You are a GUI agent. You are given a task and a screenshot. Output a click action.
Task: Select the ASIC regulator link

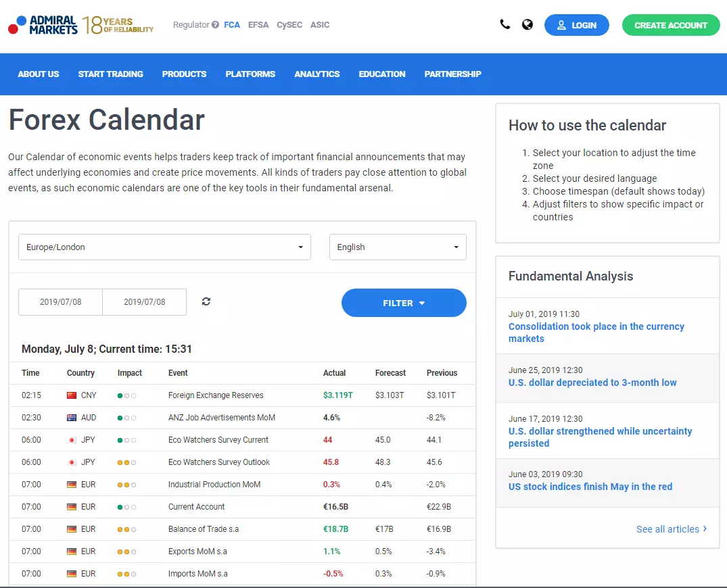(x=320, y=24)
